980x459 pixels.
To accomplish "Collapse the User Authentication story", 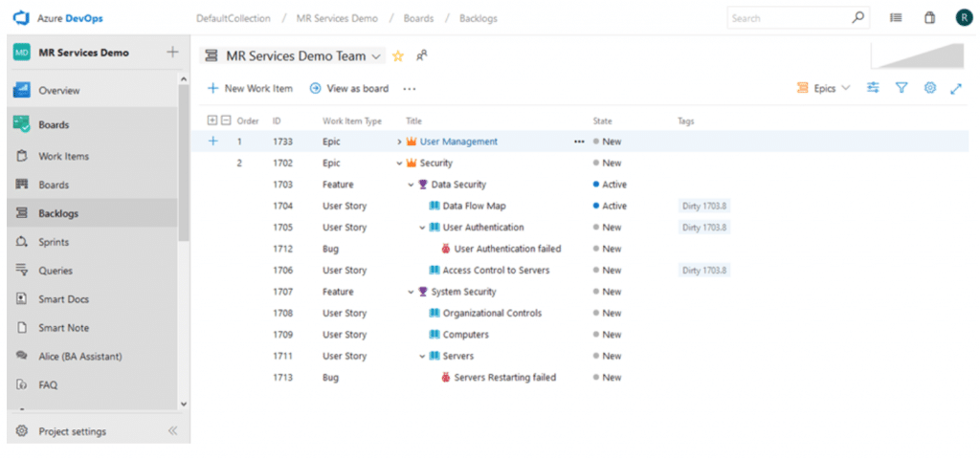I will (422, 228).
